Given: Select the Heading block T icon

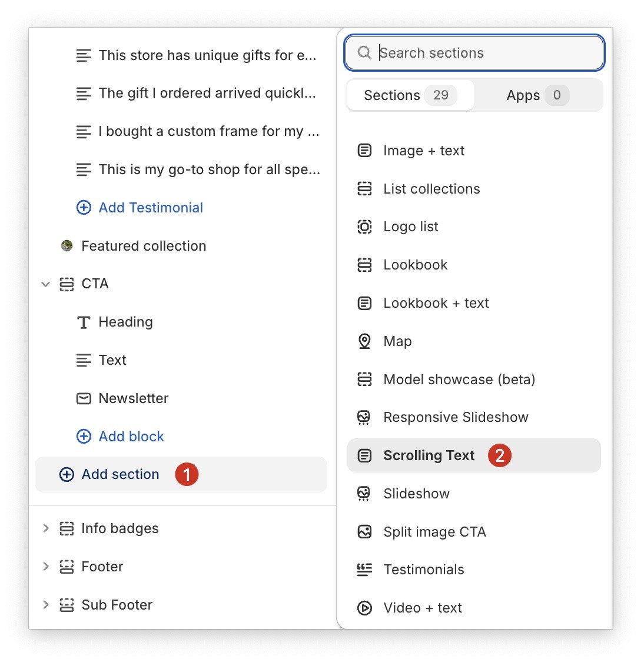Looking at the screenshot, I should [x=84, y=322].
